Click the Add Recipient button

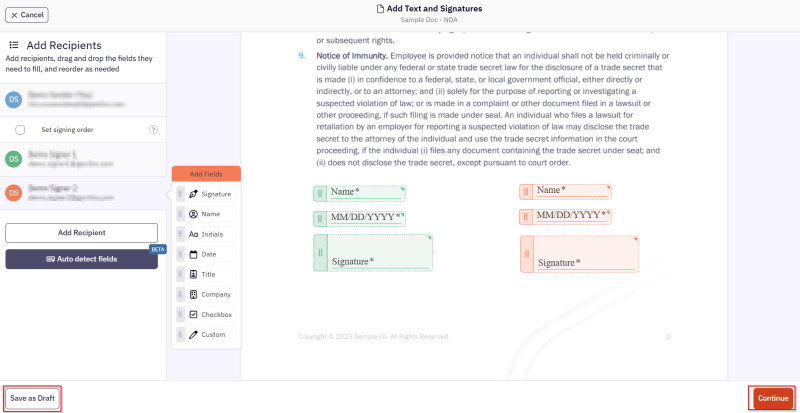(x=81, y=232)
